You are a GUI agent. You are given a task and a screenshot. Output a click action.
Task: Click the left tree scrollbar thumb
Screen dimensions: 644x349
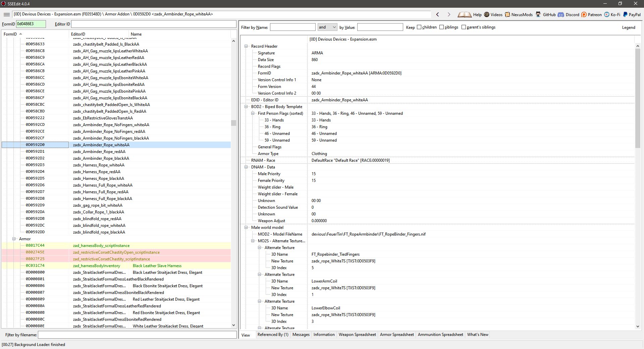pyautogui.click(x=233, y=123)
